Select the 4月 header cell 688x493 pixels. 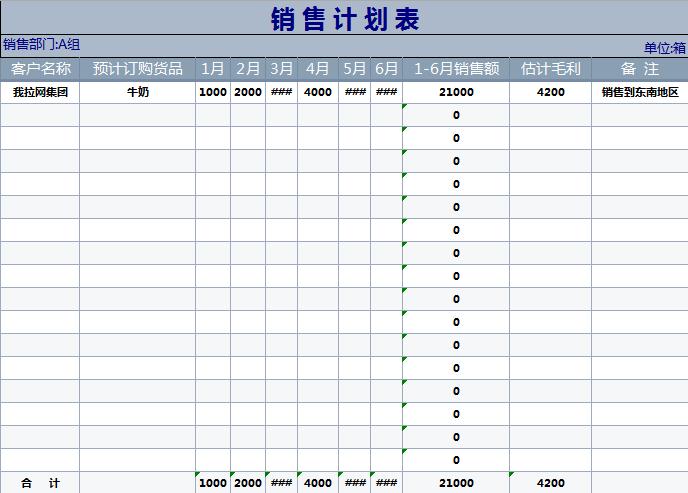317,69
